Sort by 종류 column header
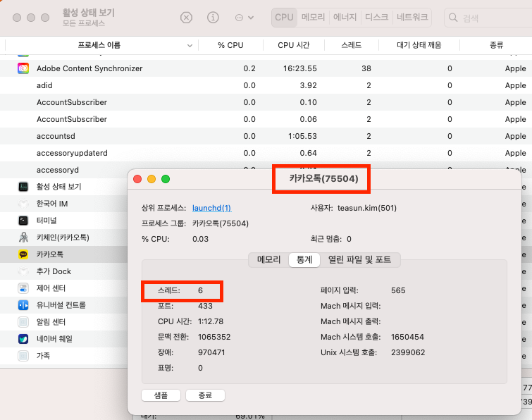This screenshot has width=532, height=420. tap(496, 45)
